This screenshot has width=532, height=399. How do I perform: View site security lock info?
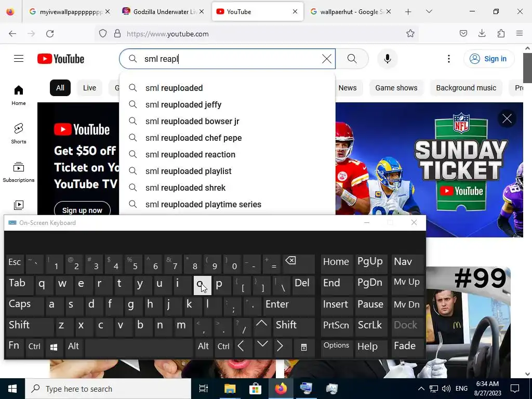[117, 34]
